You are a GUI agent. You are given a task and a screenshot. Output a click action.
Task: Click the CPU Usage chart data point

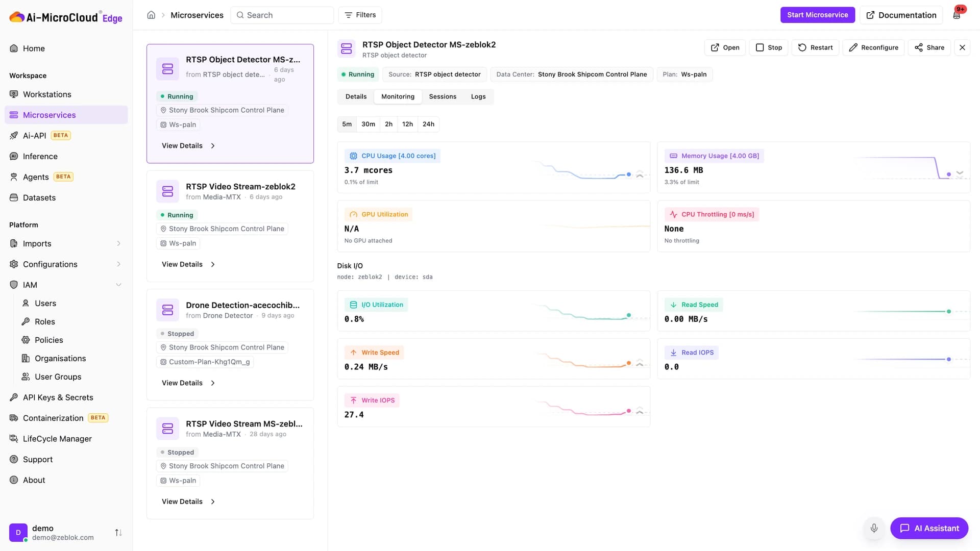coord(629,174)
